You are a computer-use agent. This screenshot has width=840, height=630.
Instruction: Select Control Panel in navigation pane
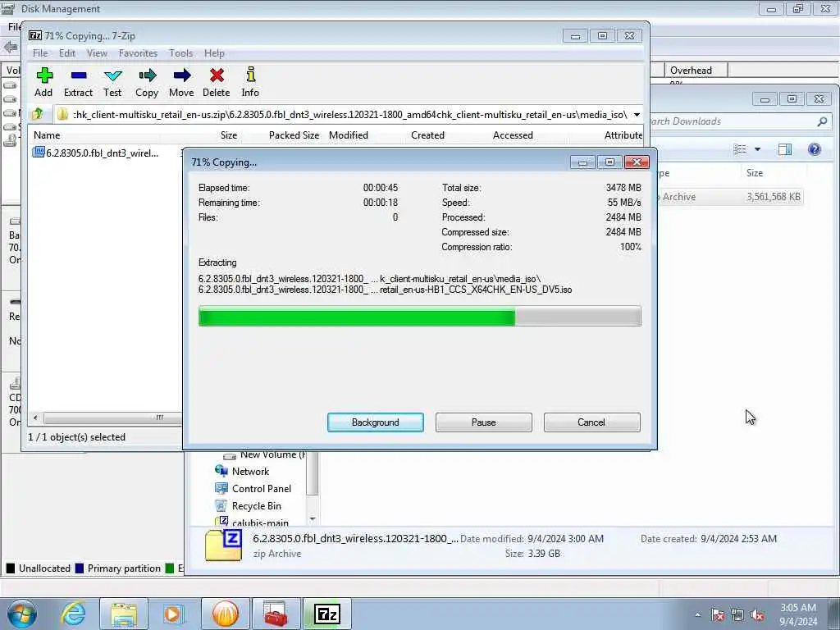(x=262, y=489)
